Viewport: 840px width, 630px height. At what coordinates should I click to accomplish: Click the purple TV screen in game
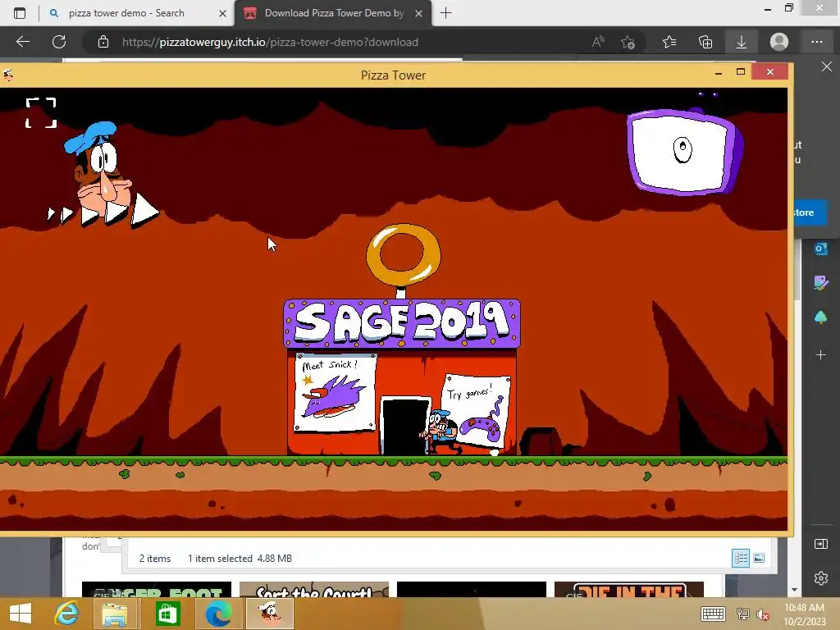[x=685, y=151]
